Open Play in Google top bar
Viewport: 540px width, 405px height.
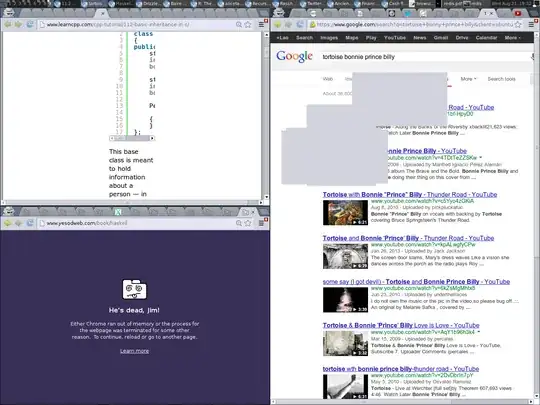[x=371, y=38]
